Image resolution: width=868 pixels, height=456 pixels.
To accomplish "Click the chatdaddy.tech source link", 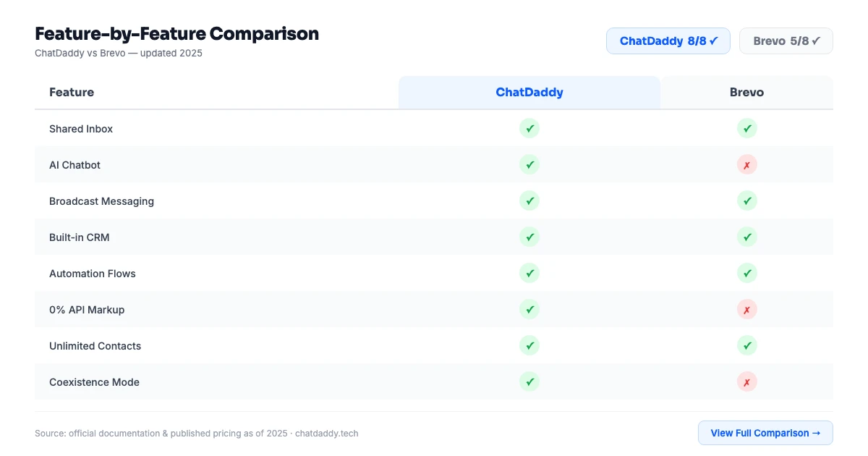I will [x=329, y=433].
